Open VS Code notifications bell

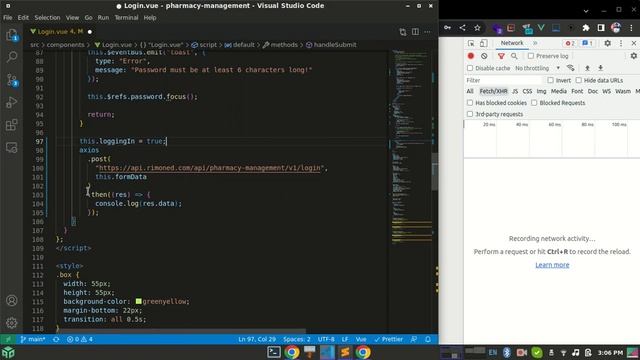428,339
